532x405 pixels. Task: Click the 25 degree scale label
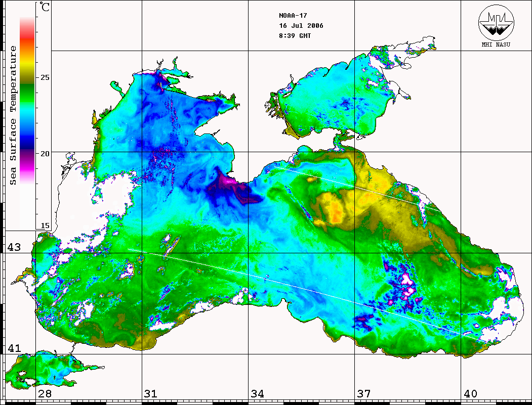pos(45,78)
